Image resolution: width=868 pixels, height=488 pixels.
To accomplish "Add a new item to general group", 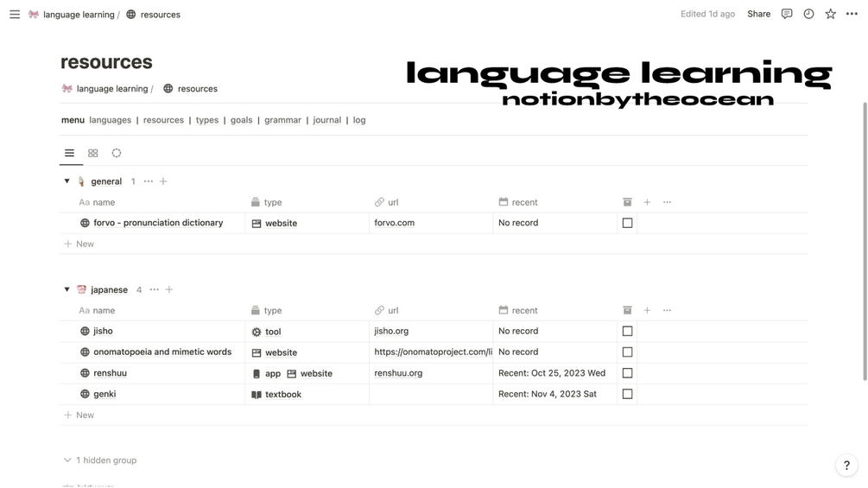I will point(163,181).
